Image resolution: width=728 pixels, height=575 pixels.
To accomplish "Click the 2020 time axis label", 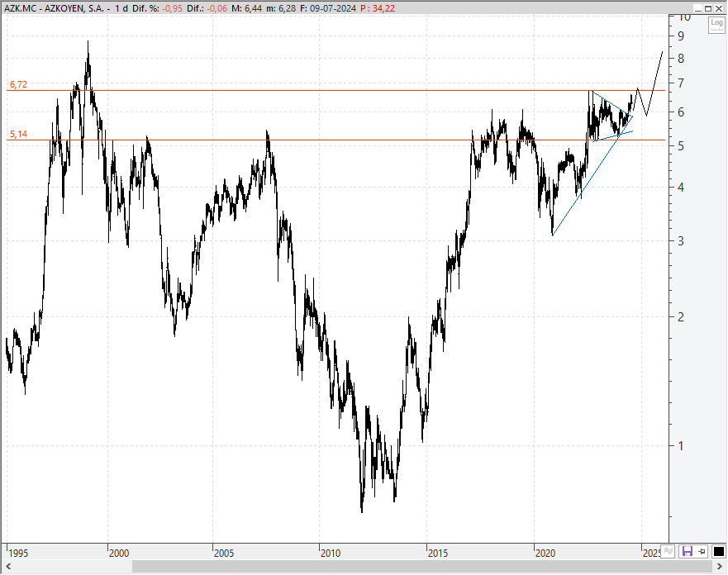I will pyautogui.click(x=545, y=554).
